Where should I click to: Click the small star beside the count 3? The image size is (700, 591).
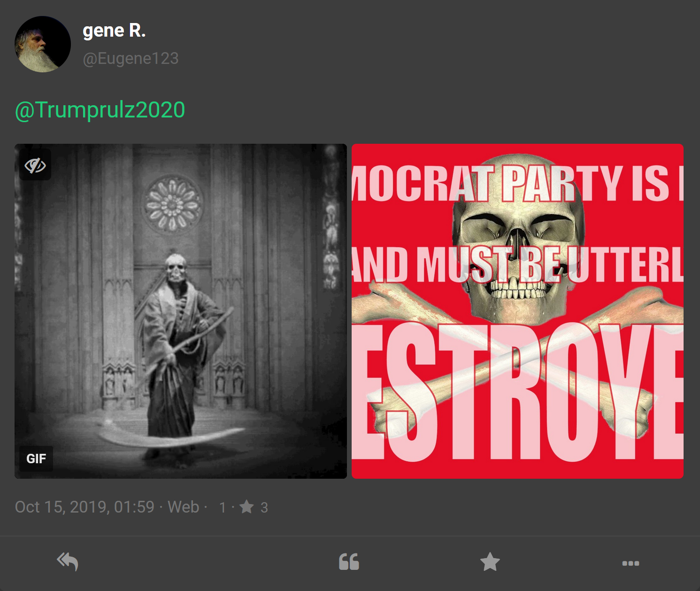tap(246, 507)
